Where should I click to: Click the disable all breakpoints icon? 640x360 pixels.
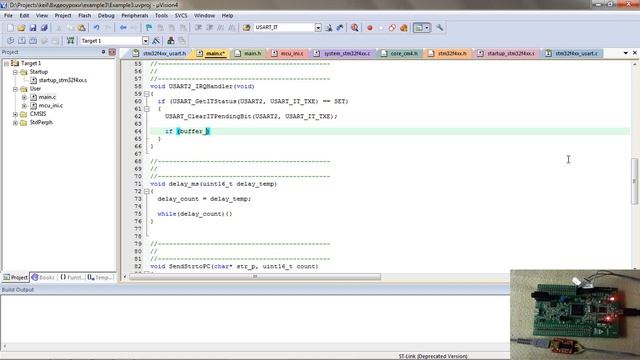click(392, 28)
